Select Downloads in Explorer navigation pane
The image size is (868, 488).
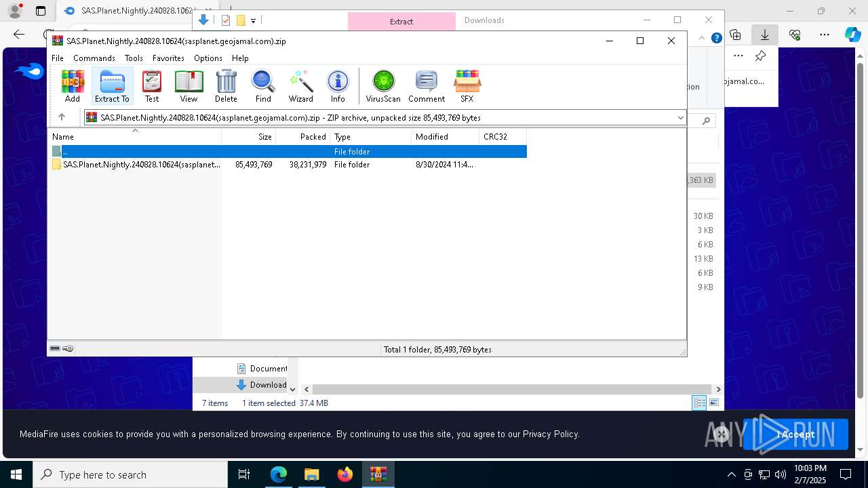coord(262,385)
